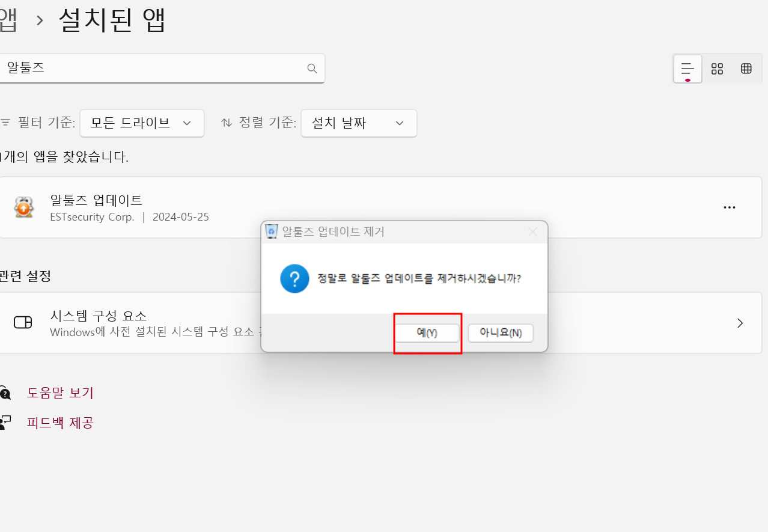Click the search magnifier icon in app search box
The image size is (768, 532).
(312, 69)
